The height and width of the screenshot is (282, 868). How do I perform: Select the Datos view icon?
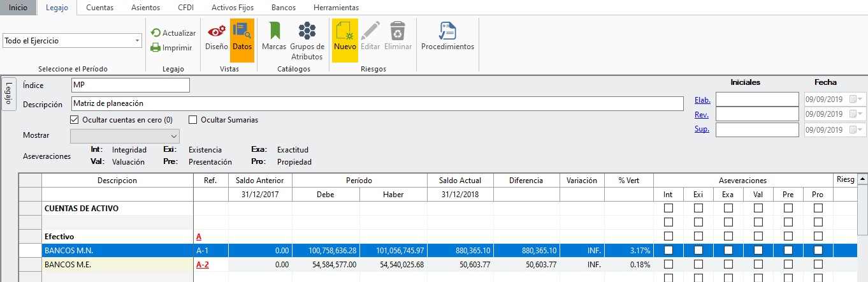click(x=242, y=37)
